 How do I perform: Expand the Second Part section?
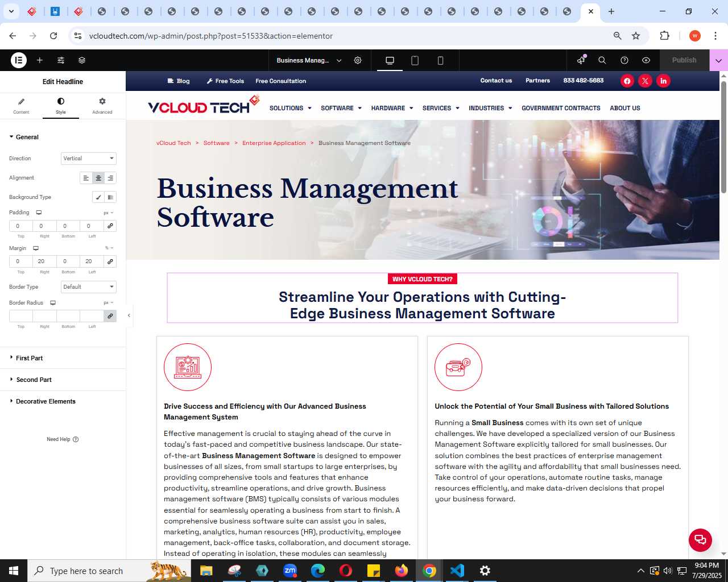point(63,380)
